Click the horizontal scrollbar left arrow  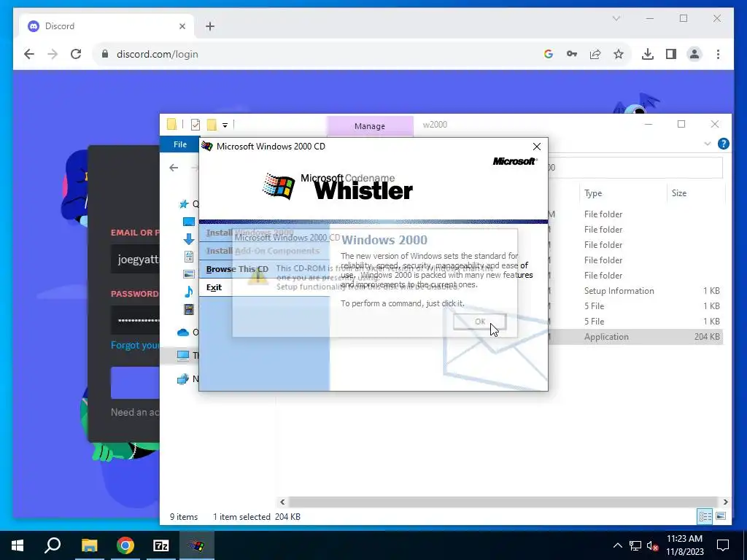282,502
